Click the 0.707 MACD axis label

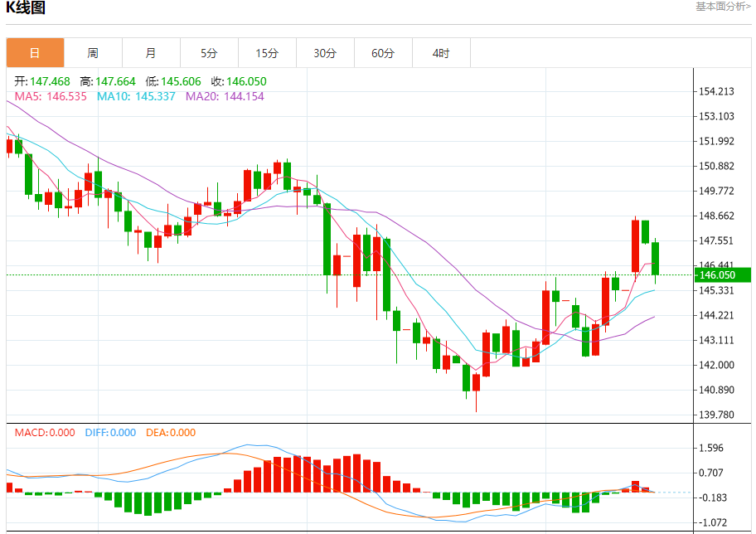(x=711, y=473)
